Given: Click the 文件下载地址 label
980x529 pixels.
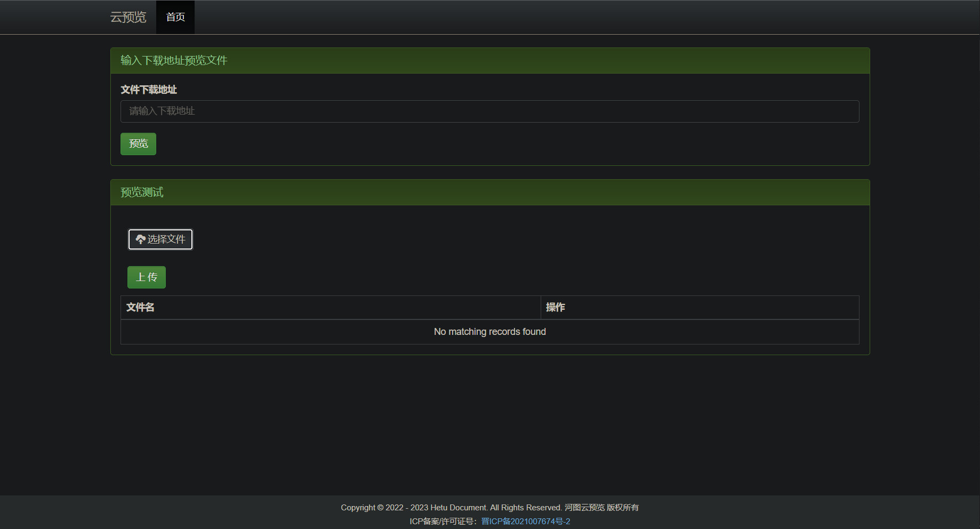Looking at the screenshot, I should [149, 90].
